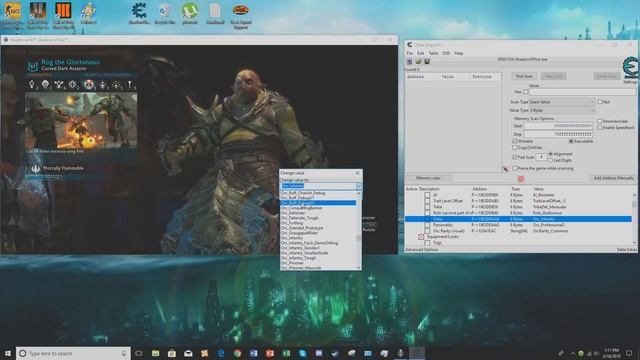Viewport: 640px width, 360px height.
Task: Toggle the Hex checkbox next to Value
Action: coord(526,92)
